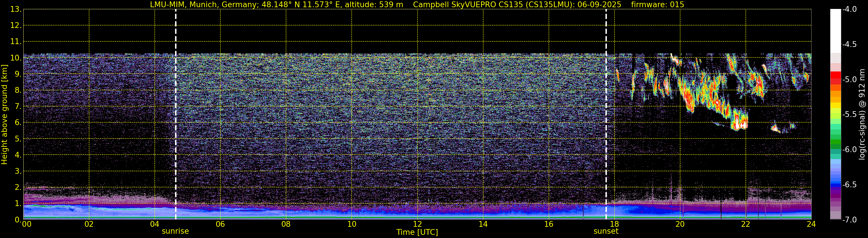Click the colorbar tick label "-4.0"
The width and height of the screenshot is (868, 238).
(x=850, y=10)
